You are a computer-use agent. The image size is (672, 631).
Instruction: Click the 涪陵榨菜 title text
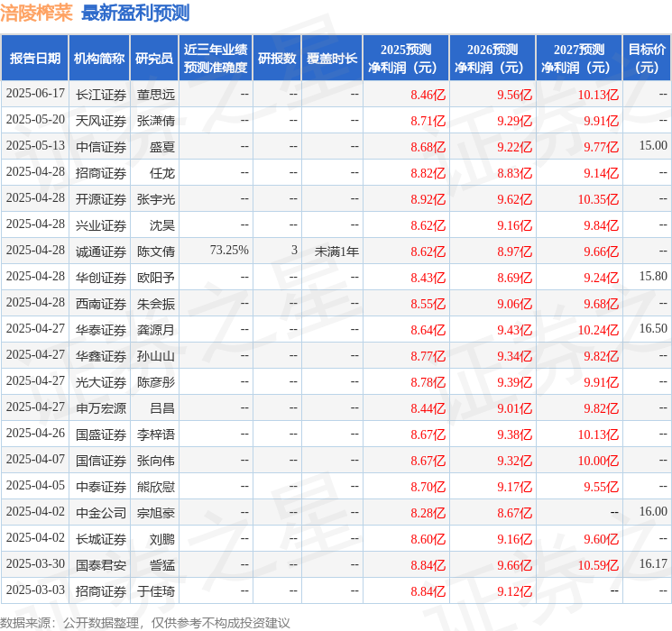click(36, 13)
